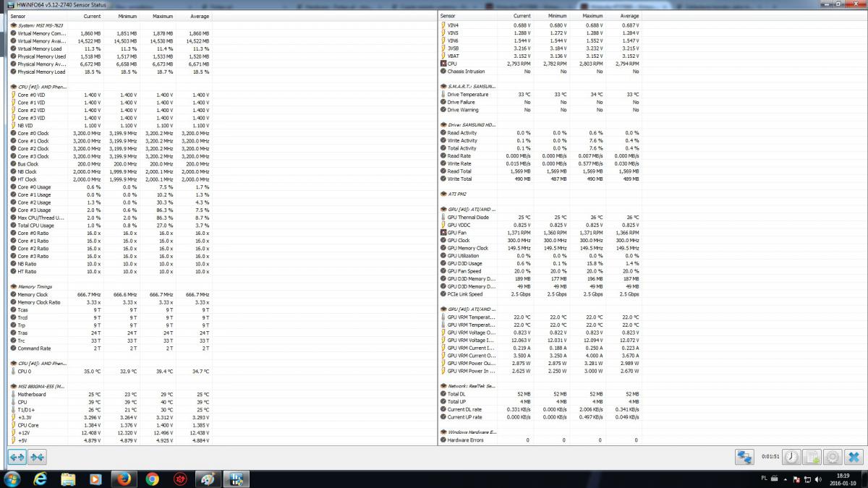Select the Physical Memory Used row
This screenshot has width=868, height=488.
click(111, 56)
